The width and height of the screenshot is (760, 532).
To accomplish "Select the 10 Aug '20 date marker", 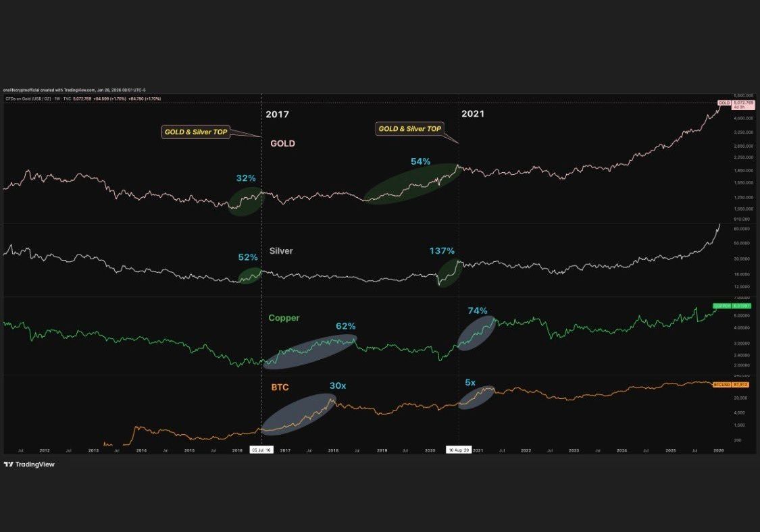I will pos(459,448).
